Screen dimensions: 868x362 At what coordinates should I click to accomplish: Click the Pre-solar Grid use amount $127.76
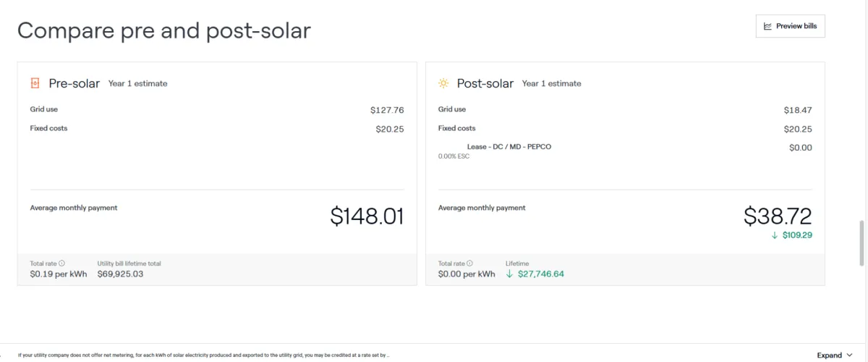[x=387, y=110]
